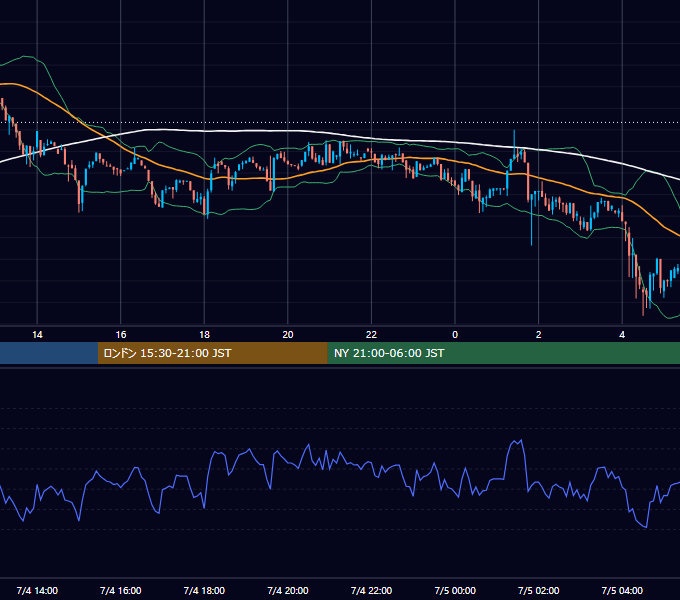Click the long blue wick candle just before 2:00
Viewport: 680px width, 600px height.
pyautogui.click(x=532, y=220)
